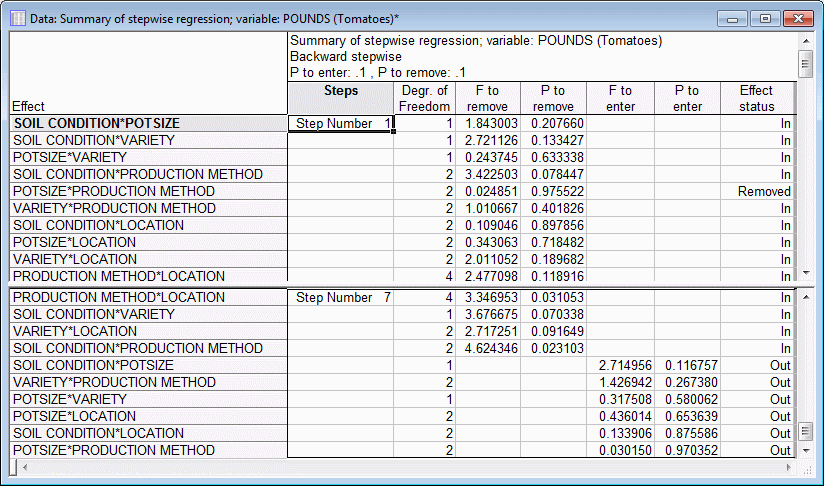Select the Steps column header

click(341, 98)
